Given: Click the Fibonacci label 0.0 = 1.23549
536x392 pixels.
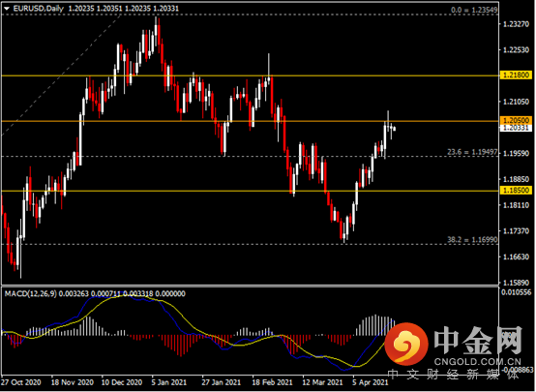Looking at the screenshot, I should (474, 10).
